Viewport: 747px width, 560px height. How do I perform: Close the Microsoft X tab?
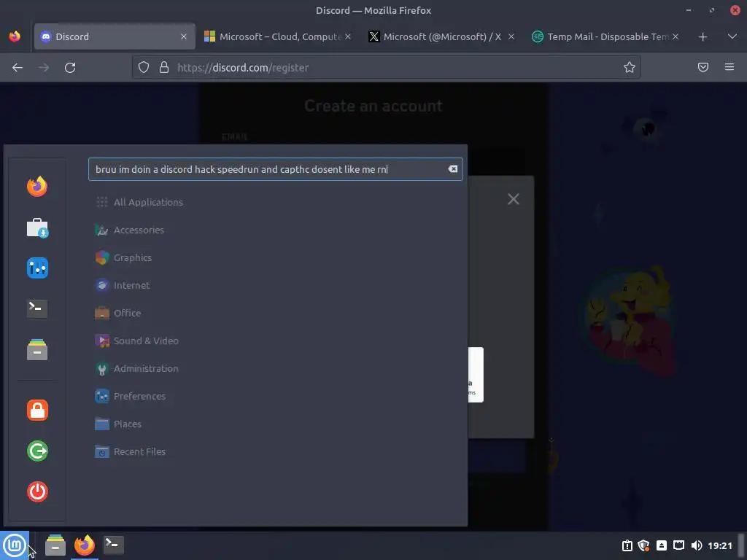(x=511, y=36)
